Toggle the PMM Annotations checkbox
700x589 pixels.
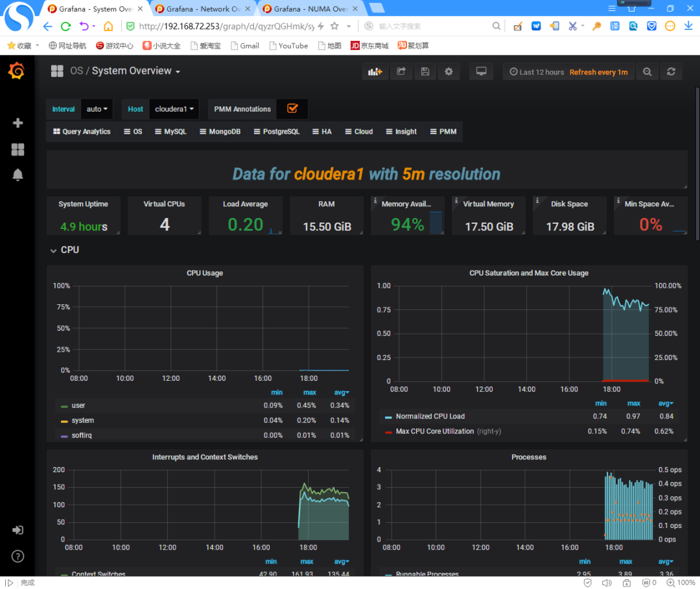pos(292,108)
